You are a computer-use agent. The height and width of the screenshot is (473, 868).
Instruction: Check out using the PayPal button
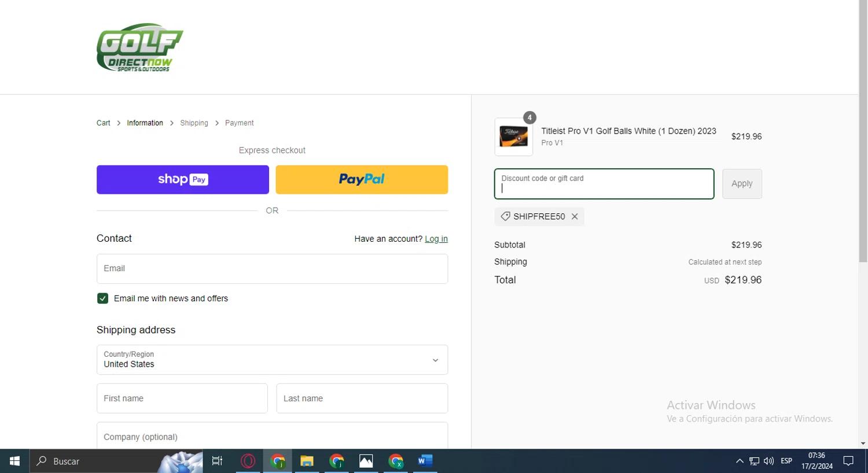[x=362, y=179]
